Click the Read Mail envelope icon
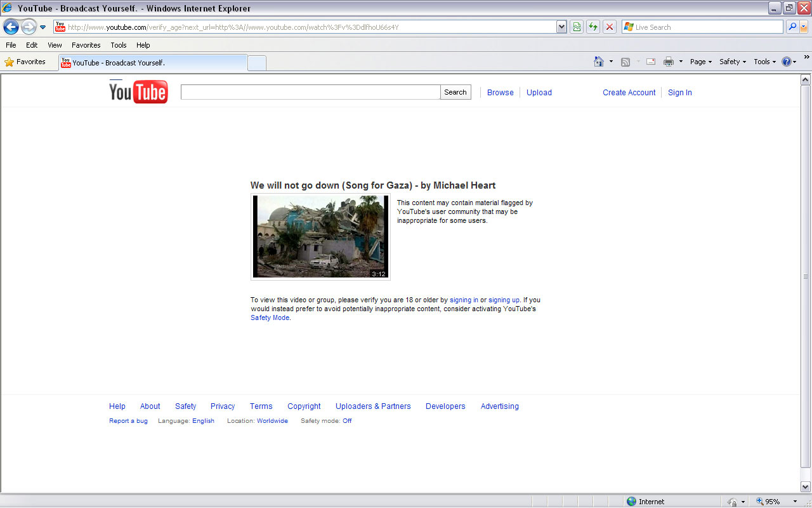This screenshot has height=508, width=812. [x=651, y=62]
